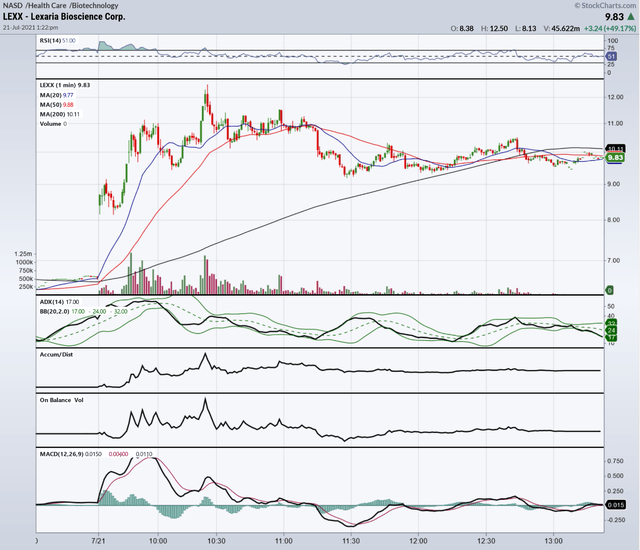Click the 9.00 price axis label
Viewport: 640px width, 550px height.
[x=614, y=184]
